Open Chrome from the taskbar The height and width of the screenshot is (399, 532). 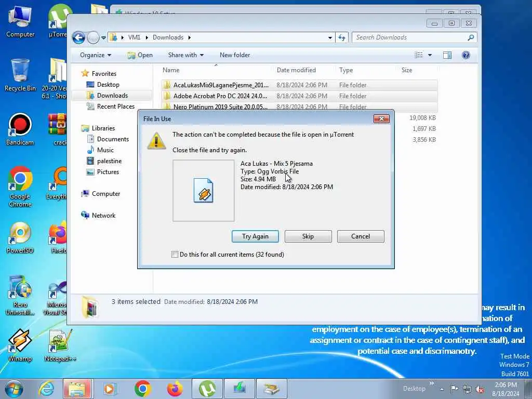[142, 389]
